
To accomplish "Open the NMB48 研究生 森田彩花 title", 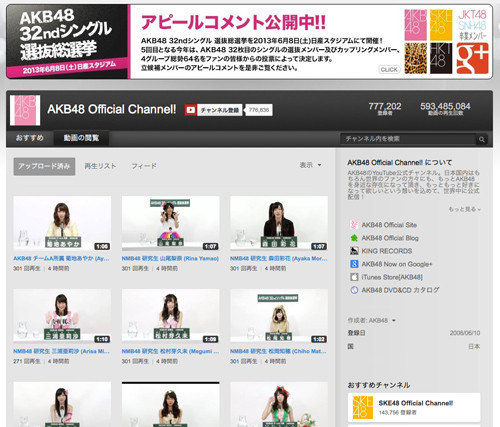I will [x=279, y=258].
